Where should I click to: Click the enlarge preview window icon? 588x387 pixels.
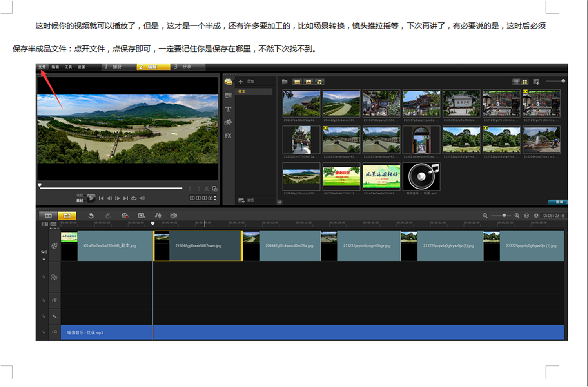tap(214, 189)
